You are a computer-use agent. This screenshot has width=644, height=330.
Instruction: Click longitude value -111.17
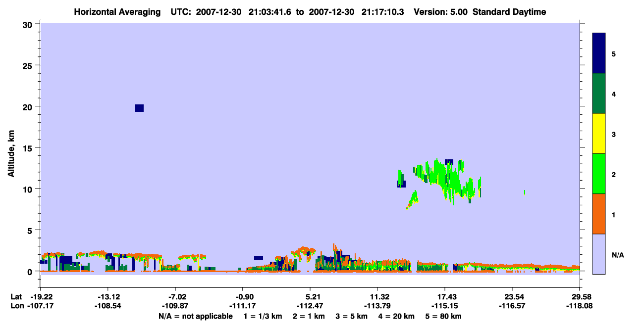[243, 306]
